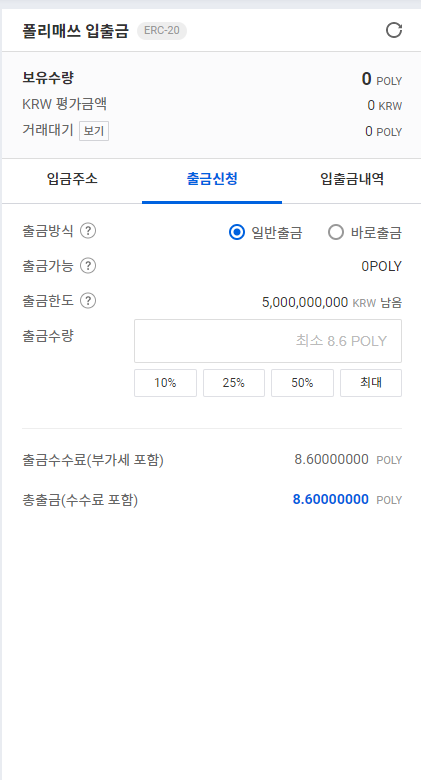Screen dimensions: 421x780
Task: Select the 일반출금 radio option
Action: pos(265,232)
